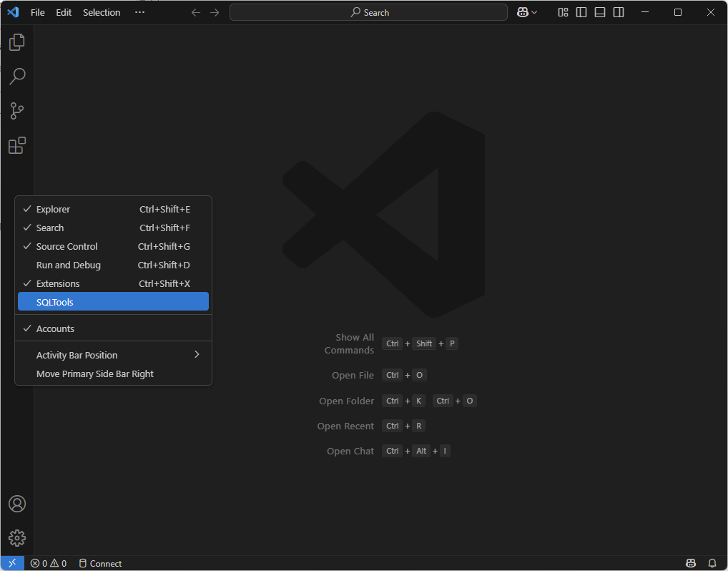Open the Accounts icon in activity bar
This screenshot has height=571, width=728.
coord(17,504)
